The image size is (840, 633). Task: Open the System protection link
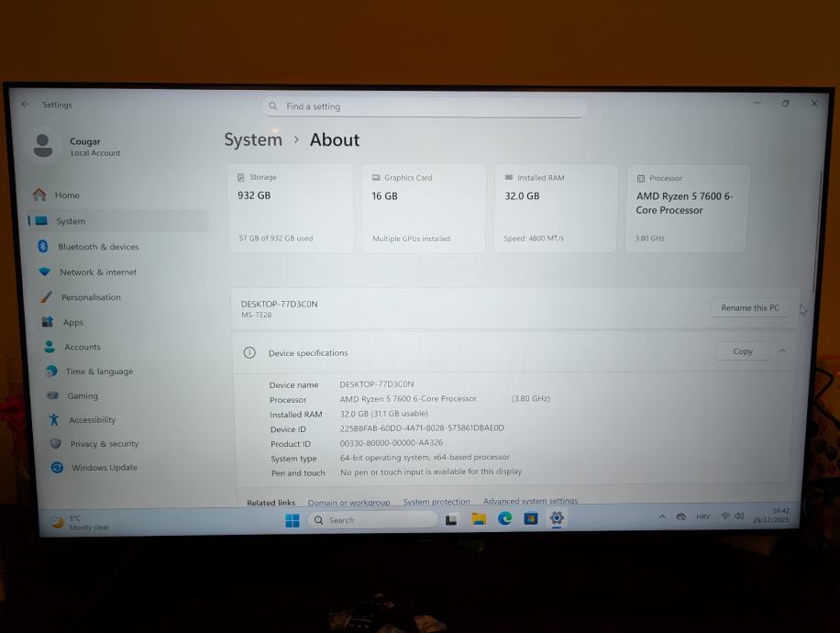click(x=437, y=502)
